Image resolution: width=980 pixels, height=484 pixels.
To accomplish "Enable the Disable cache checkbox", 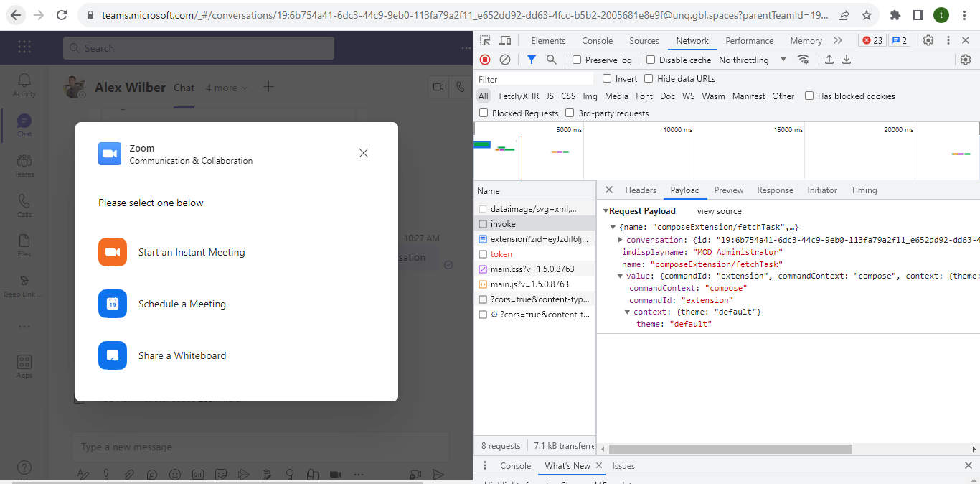I will point(651,60).
